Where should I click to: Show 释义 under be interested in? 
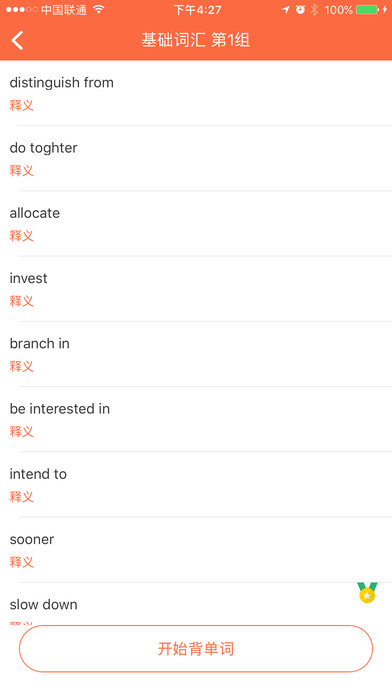pos(22,431)
